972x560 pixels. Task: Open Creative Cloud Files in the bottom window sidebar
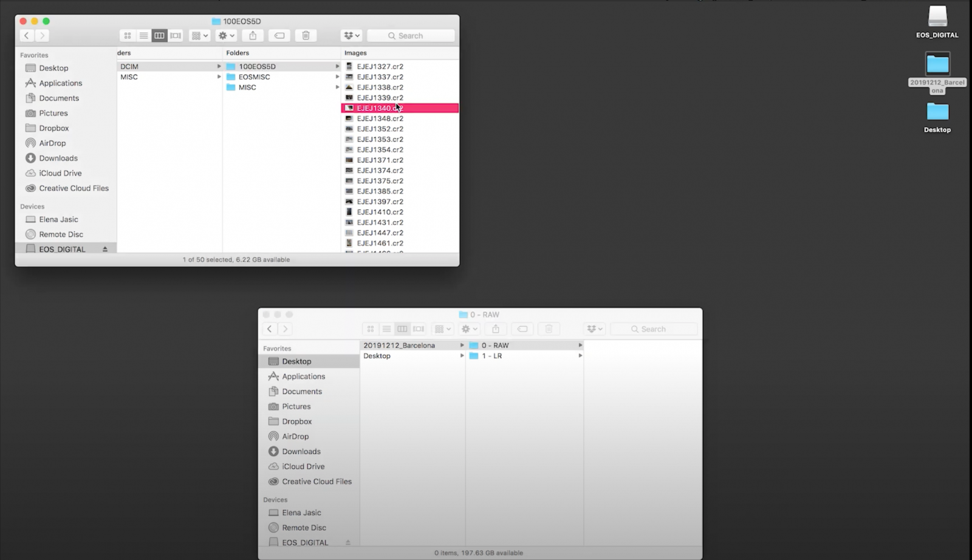point(317,482)
